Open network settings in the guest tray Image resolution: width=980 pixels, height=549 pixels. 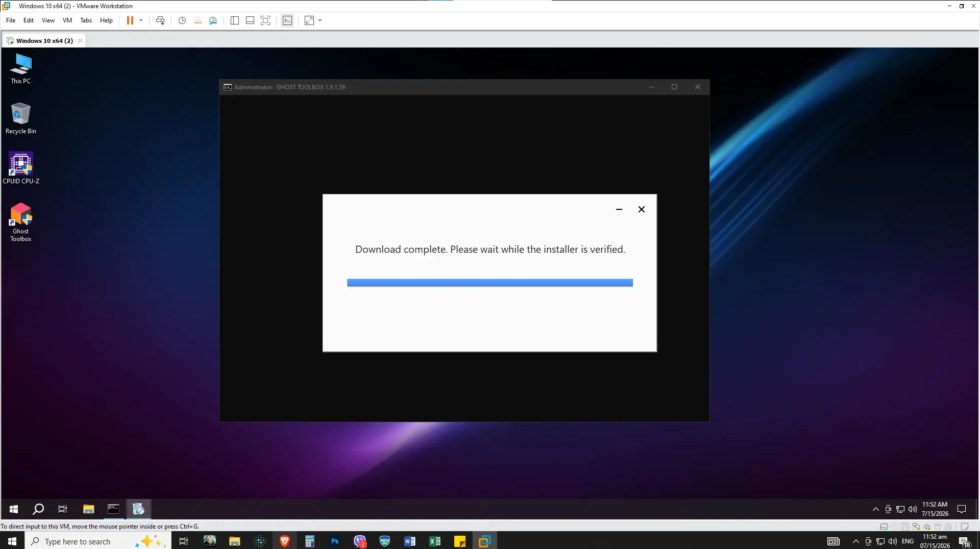click(900, 509)
